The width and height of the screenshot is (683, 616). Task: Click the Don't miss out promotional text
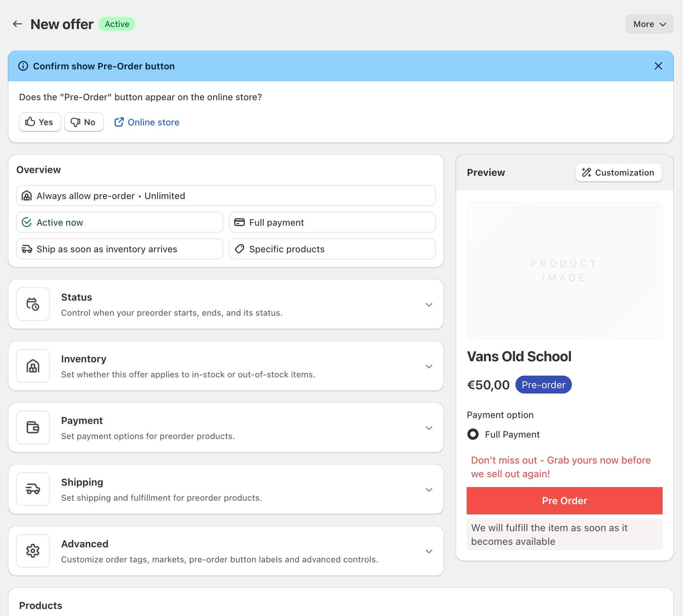pos(561,467)
